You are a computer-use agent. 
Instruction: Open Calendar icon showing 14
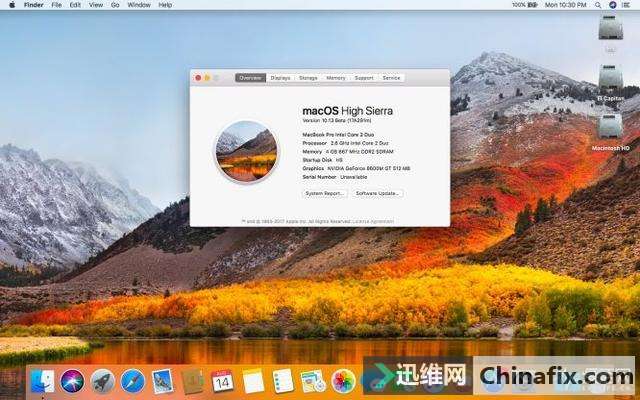(222, 381)
